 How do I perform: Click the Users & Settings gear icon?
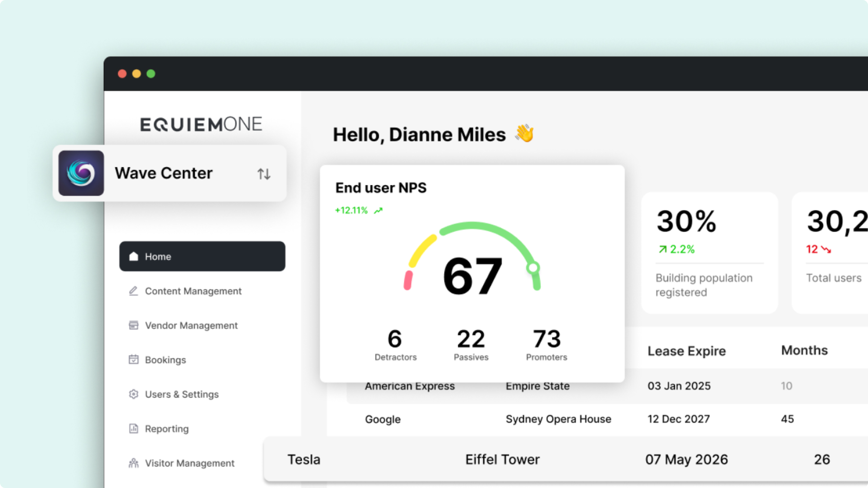(134, 394)
